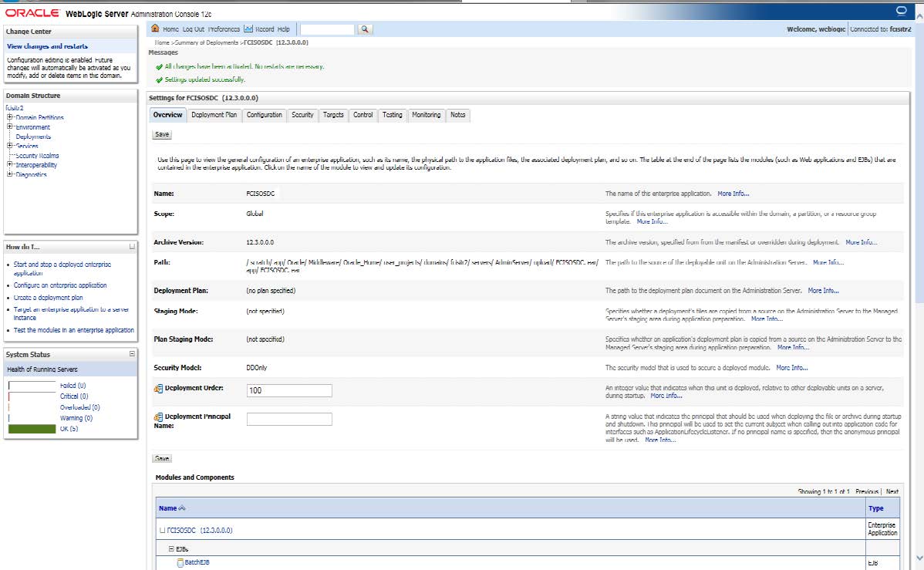Open the BatchEJB module link
This screenshot has height=570, width=924.
pyautogui.click(x=197, y=562)
